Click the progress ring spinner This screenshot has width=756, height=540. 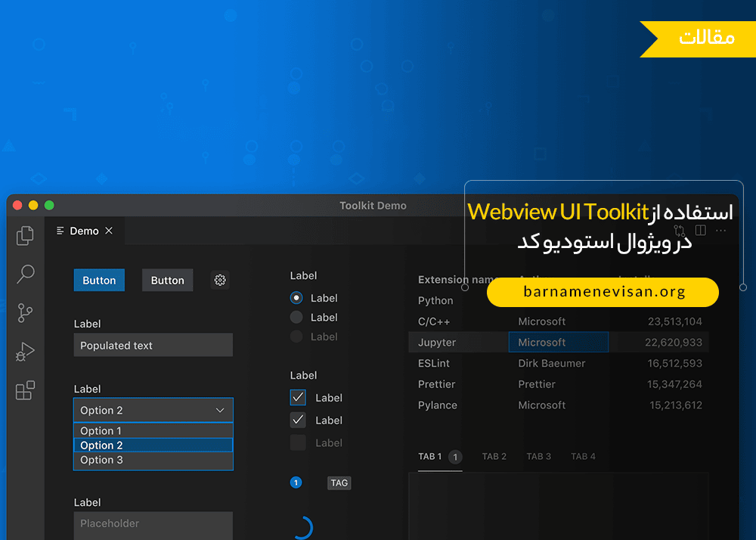pos(303,527)
